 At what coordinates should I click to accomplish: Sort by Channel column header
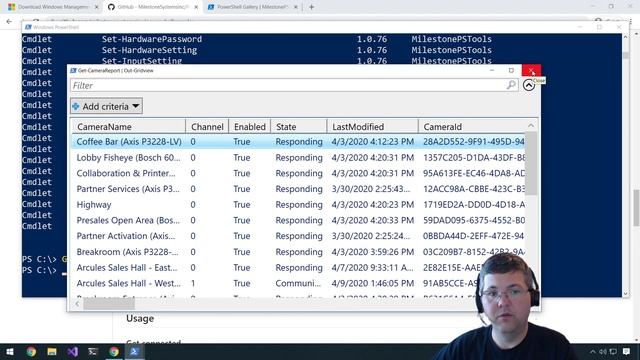click(207, 127)
